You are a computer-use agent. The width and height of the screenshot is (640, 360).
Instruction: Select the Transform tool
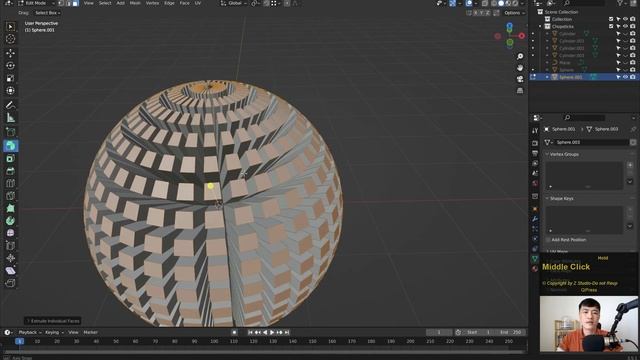click(11, 91)
